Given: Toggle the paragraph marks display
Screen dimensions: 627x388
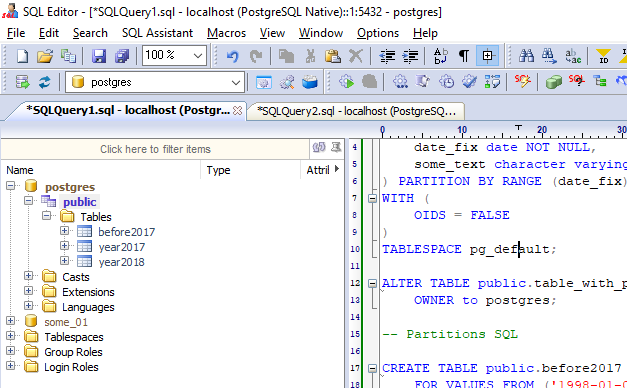Looking at the screenshot, I should click(x=464, y=56).
